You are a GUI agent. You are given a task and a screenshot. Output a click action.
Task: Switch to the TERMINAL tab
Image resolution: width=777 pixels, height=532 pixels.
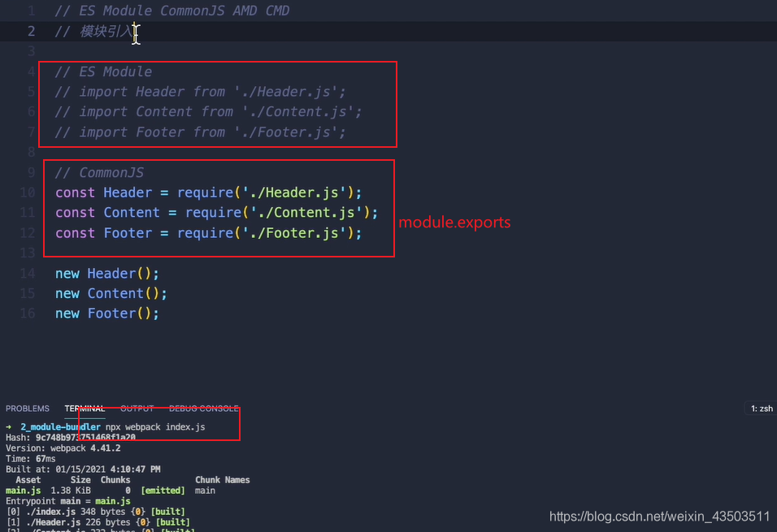[x=85, y=409]
